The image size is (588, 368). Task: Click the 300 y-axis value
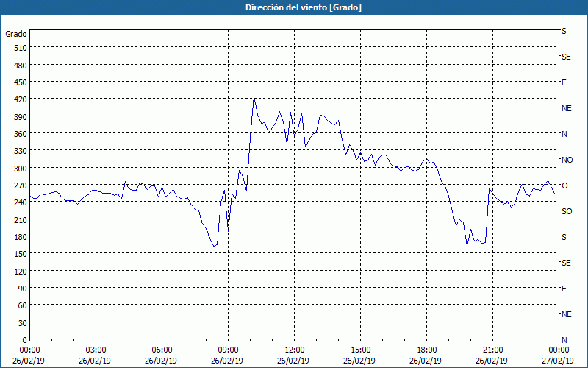point(21,169)
